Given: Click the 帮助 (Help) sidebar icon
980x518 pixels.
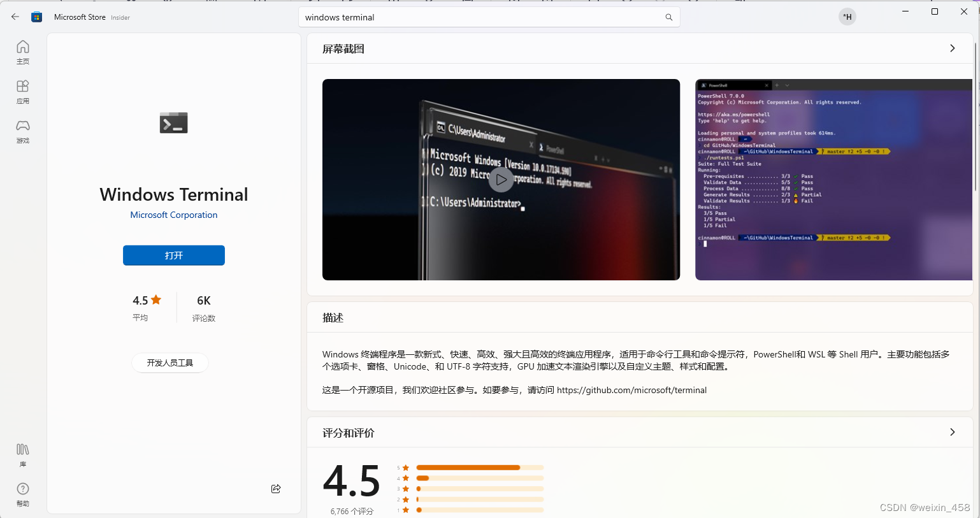Looking at the screenshot, I should click(x=22, y=493).
